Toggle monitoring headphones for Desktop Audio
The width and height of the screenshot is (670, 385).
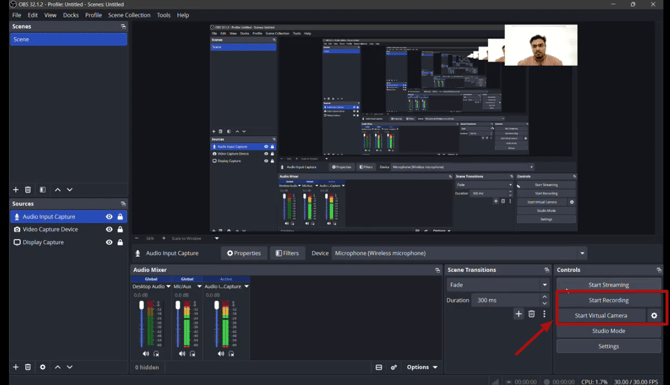coord(156,354)
